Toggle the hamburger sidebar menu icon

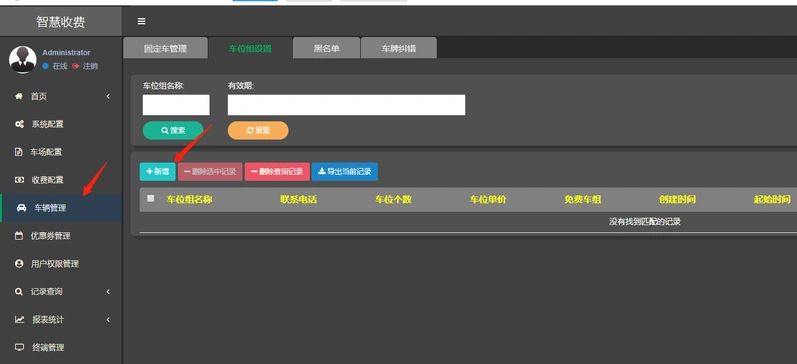point(142,21)
